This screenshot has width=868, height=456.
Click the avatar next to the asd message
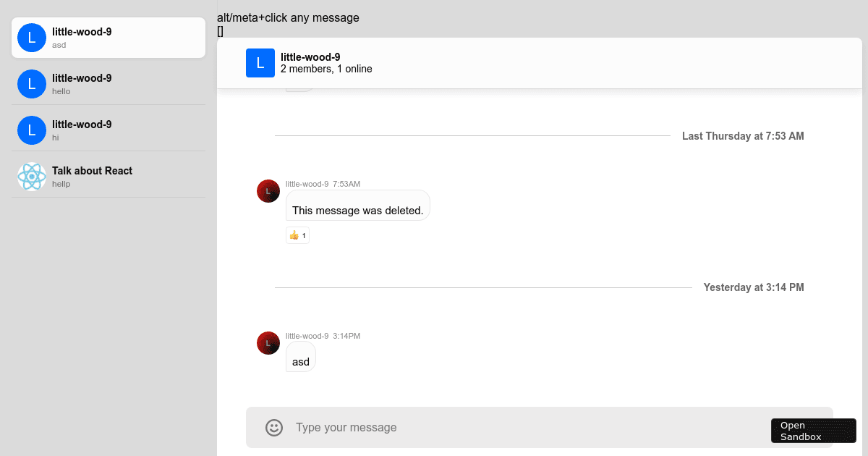(268, 343)
